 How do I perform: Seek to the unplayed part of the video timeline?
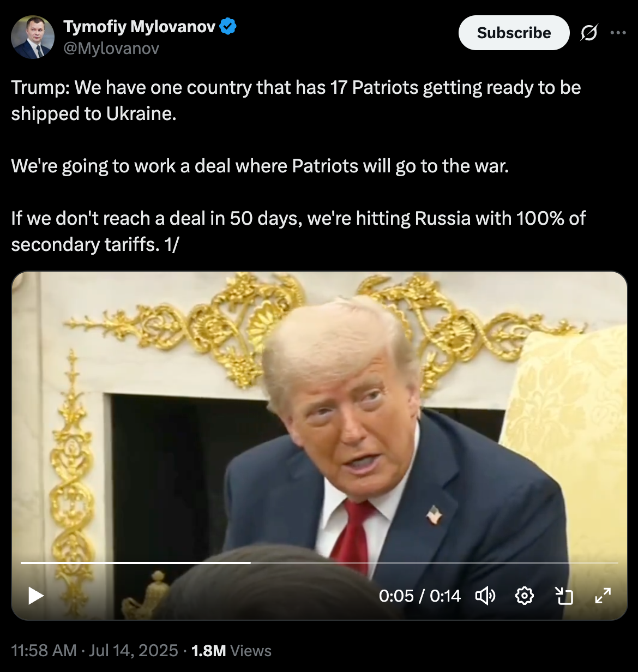click(x=435, y=562)
